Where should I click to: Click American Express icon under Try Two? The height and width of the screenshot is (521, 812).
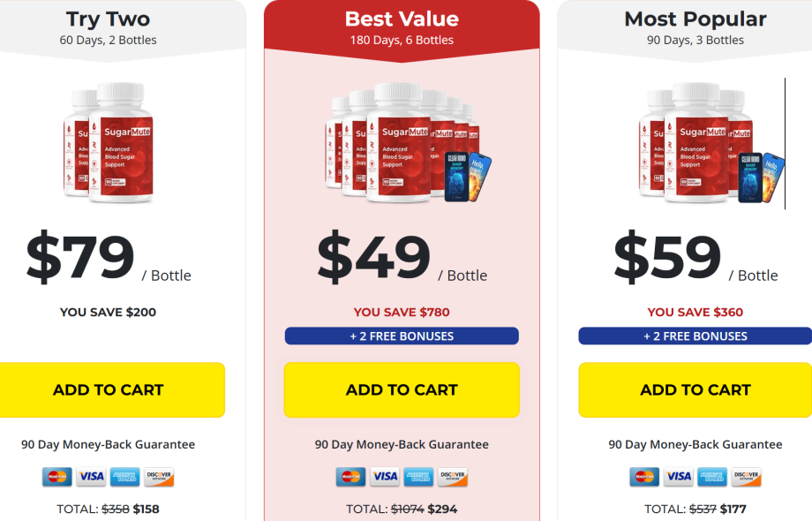point(124,477)
